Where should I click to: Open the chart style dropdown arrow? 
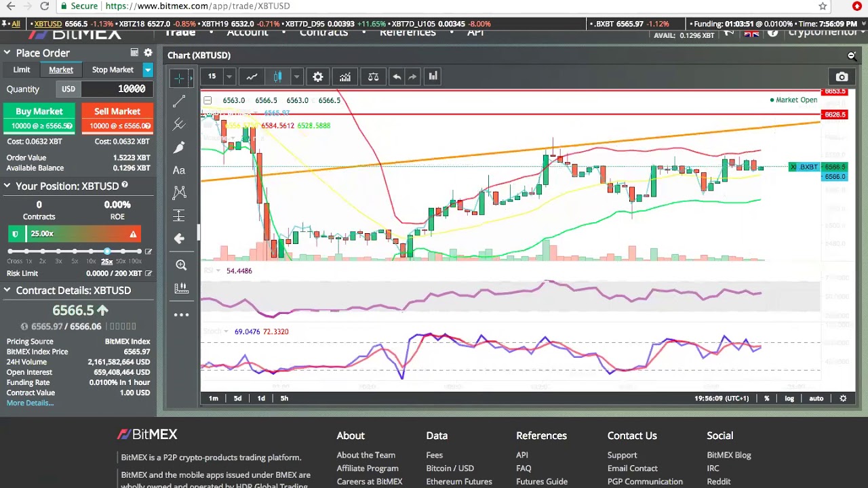coord(296,77)
